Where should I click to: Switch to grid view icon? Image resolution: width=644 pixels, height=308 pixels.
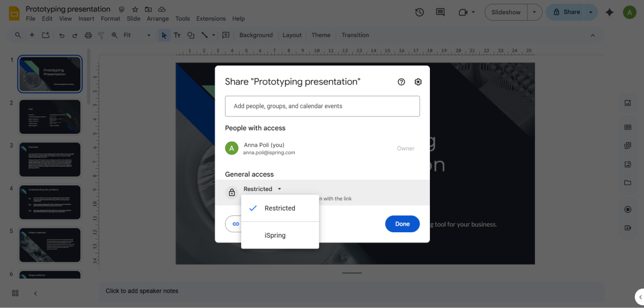[x=15, y=293]
